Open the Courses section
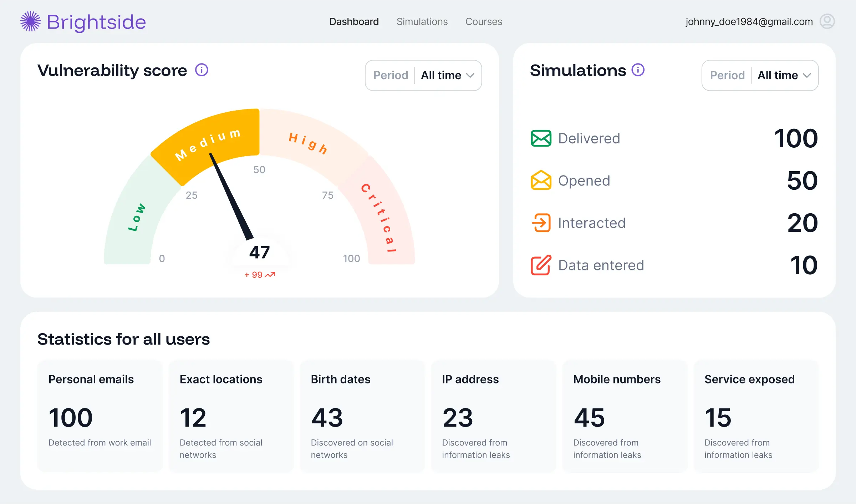The image size is (856, 504). (483, 21)
